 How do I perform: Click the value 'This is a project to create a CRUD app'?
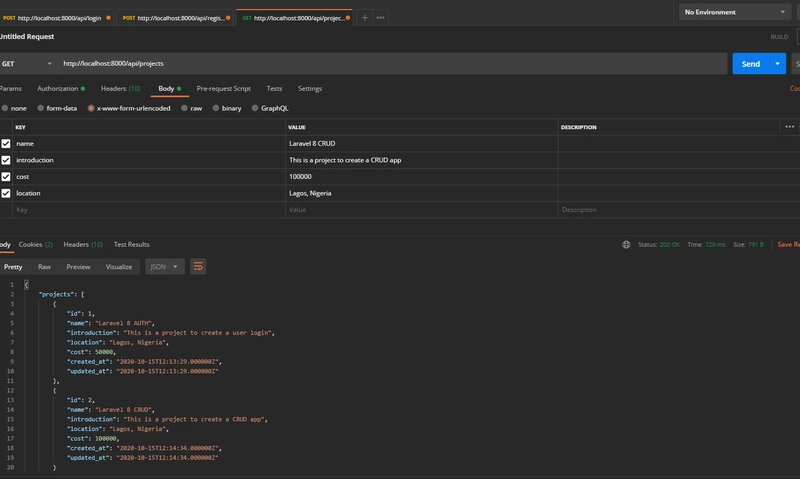pyautogui.click(x=421, y=160)
